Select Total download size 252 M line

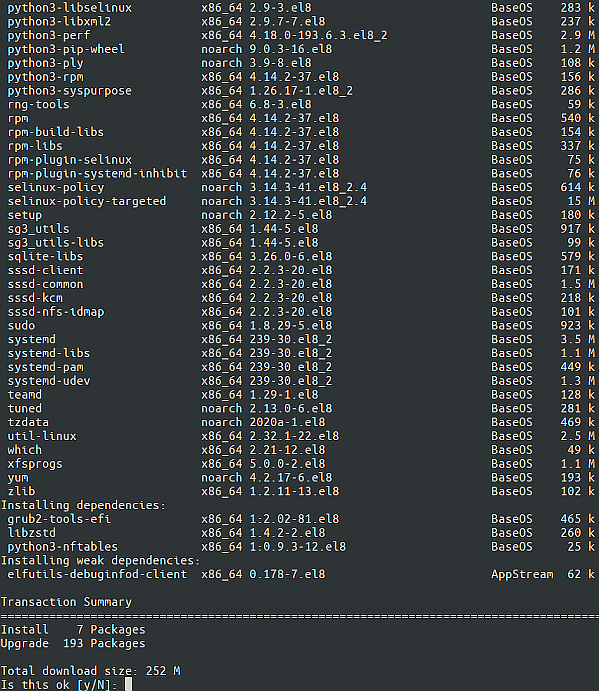tap(90, 671)
